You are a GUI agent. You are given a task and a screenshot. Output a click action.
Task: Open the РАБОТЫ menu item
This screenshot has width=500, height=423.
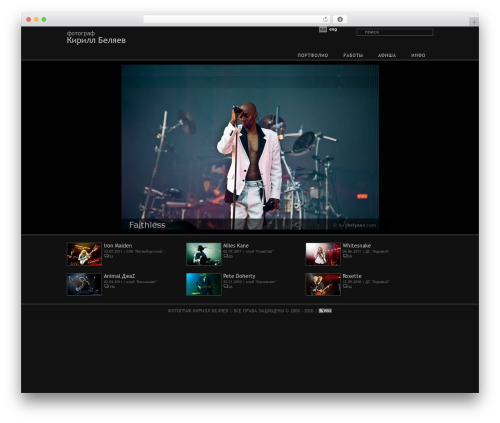pyautogui.click(x=353, y=55)
